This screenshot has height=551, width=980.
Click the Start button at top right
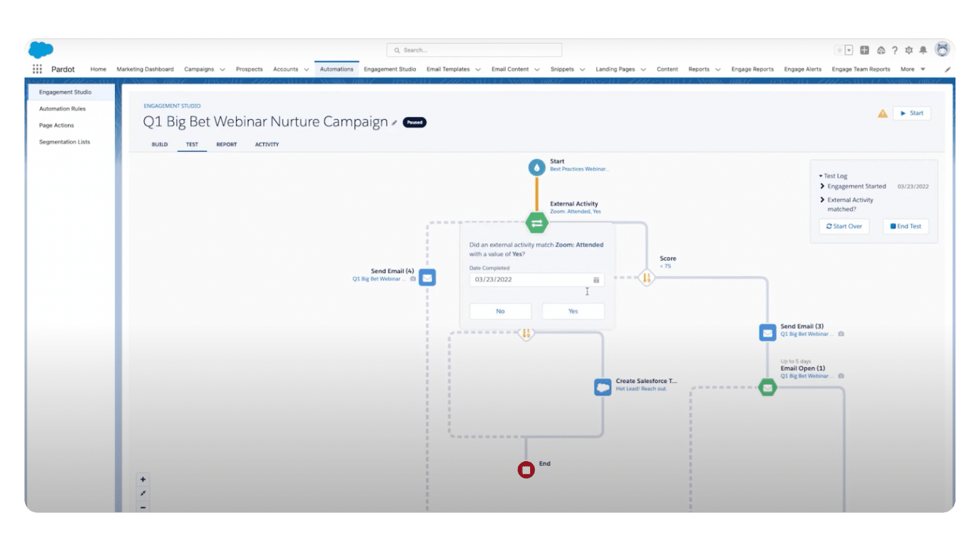click(912, 114)
